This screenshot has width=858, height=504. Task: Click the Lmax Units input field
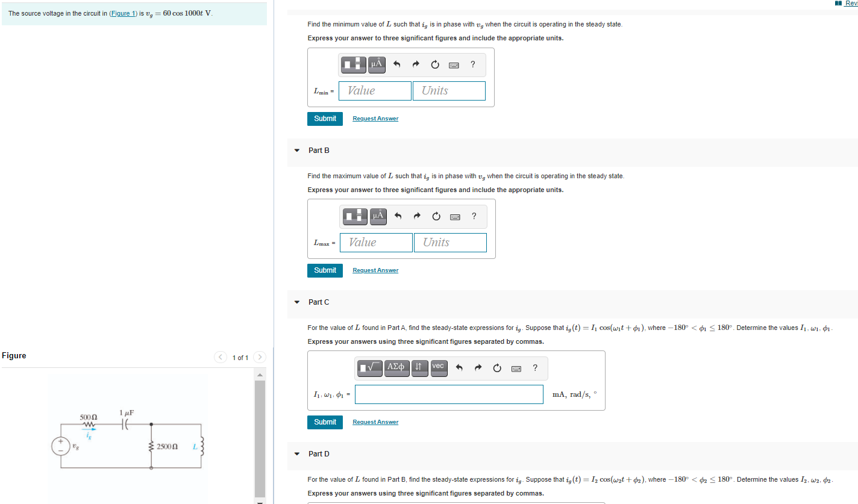point(450,243)
